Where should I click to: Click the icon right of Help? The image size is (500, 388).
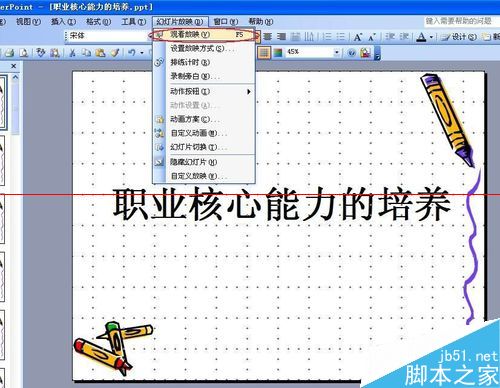[365, 53]
